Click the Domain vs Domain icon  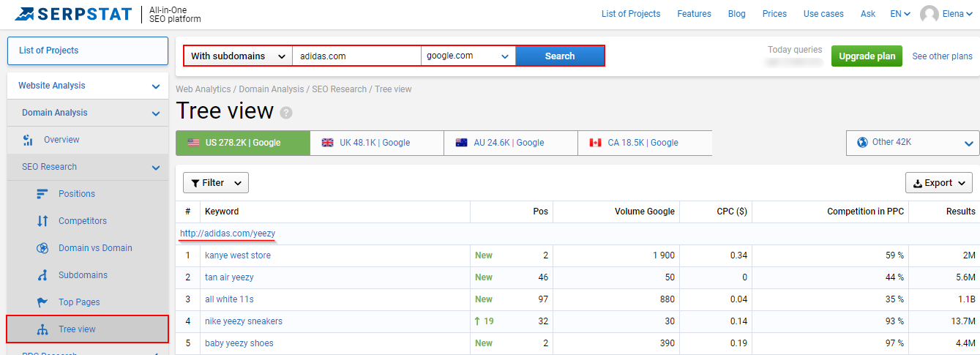pyautogui.click(x=42, y=248)
